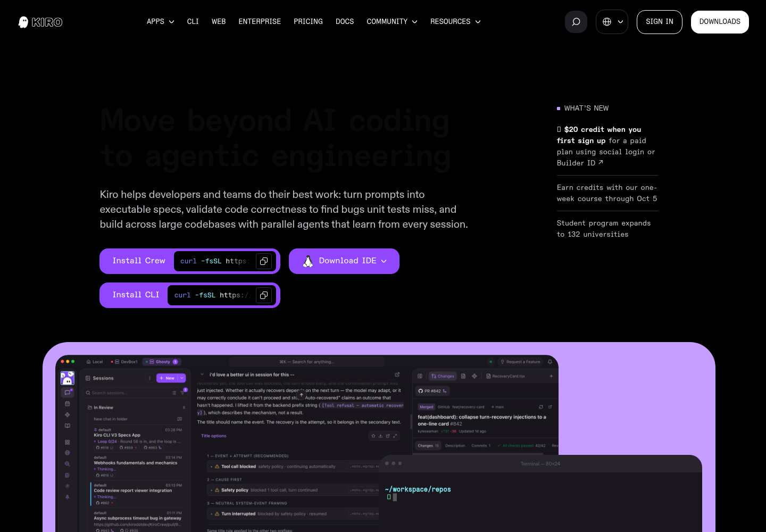This screenshot has height=532, width=766.
Task: Expand the APPS menu
Action: click(x=161, y=22)
